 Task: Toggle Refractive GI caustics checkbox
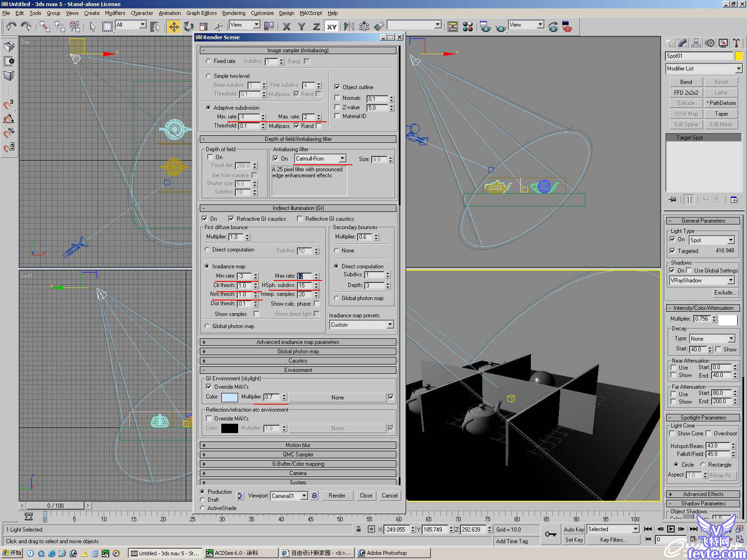(231, 218)
